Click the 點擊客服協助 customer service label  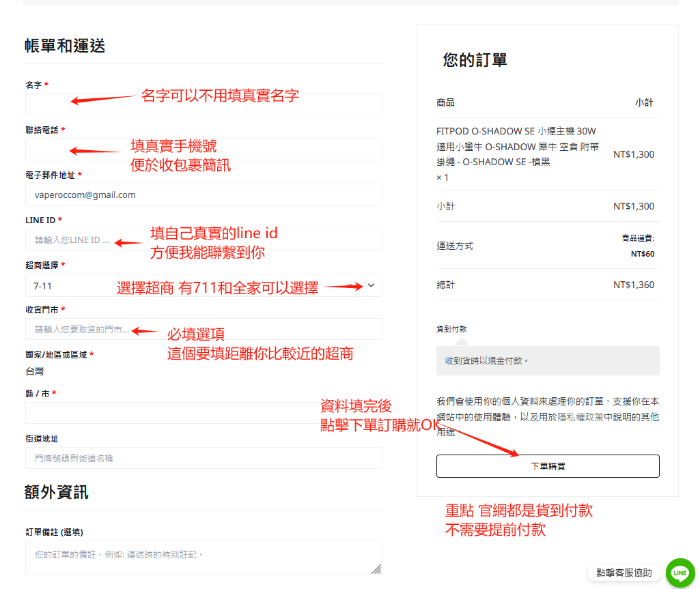pos(624,573)
